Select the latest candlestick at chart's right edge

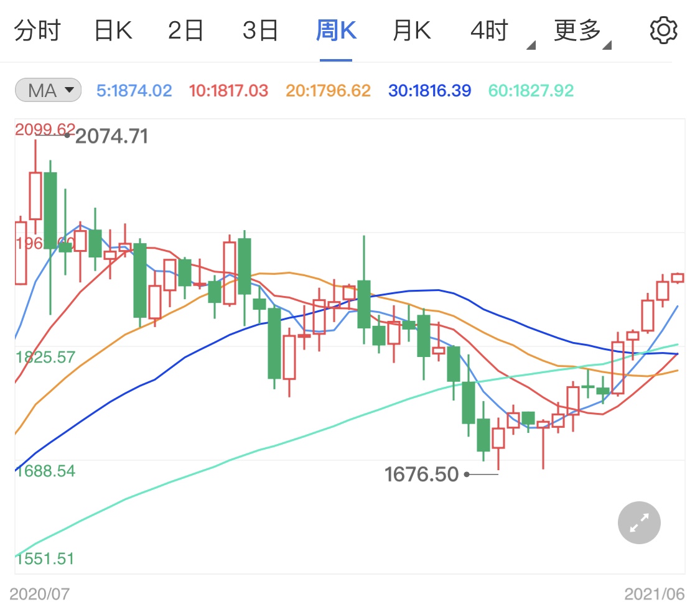point(678,278)
